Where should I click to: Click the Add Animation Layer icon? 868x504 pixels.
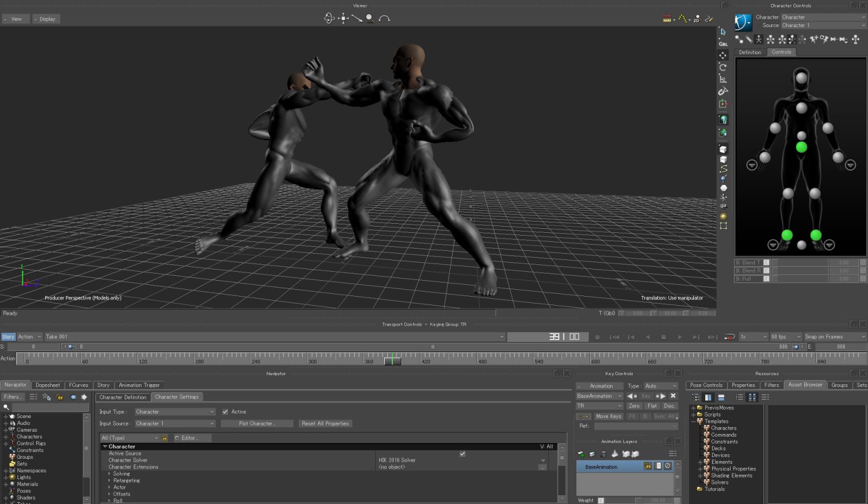[580, 453]
